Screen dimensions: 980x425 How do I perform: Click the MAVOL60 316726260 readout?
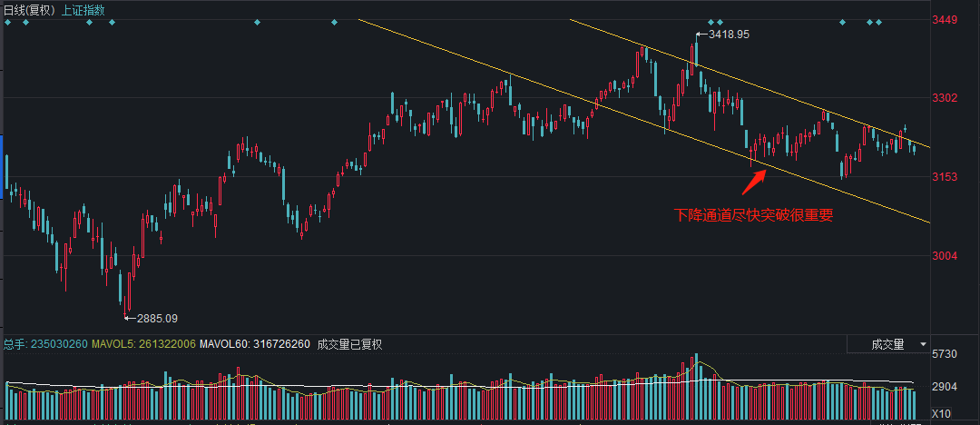point(255,344)
